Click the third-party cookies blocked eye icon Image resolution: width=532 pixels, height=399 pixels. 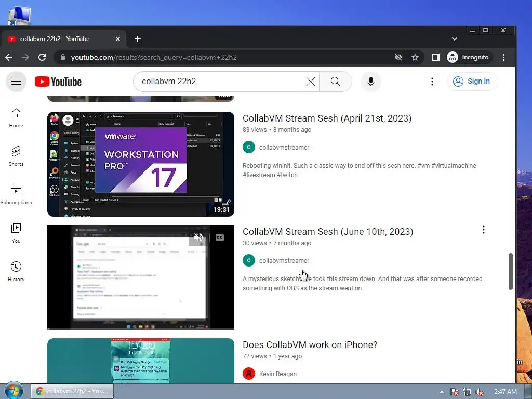pos(398,57)
